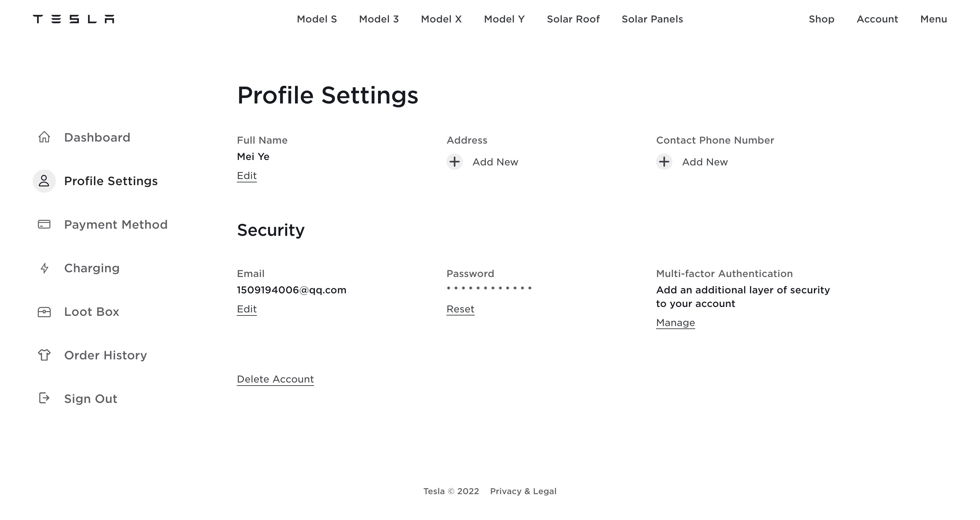Manage Multi-factor Authentication
The image size is (980, 520).
tap(676, 323)
